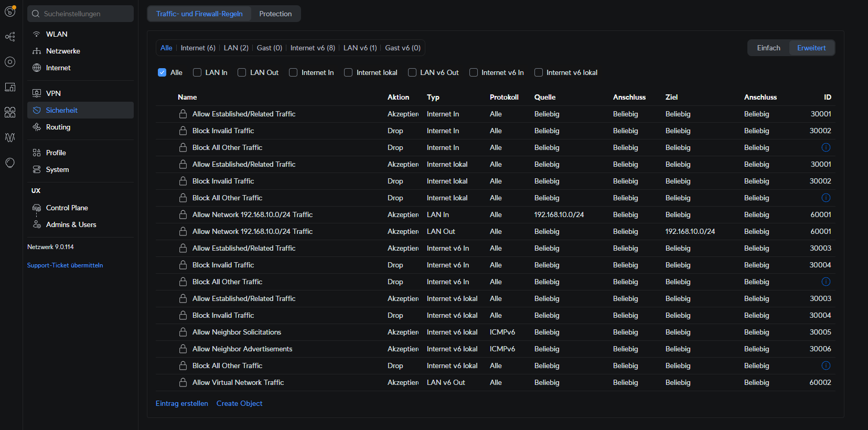
Task: Click the Control Plane icon
Action: tap(37, 208)
